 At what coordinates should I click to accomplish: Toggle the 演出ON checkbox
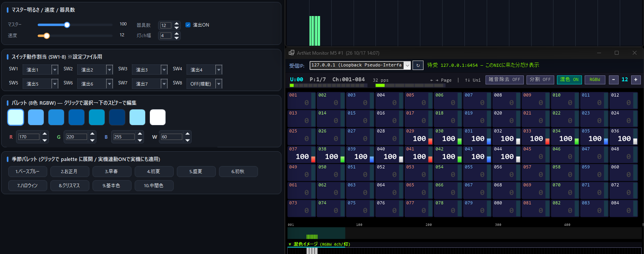click(x=188, y=25)
